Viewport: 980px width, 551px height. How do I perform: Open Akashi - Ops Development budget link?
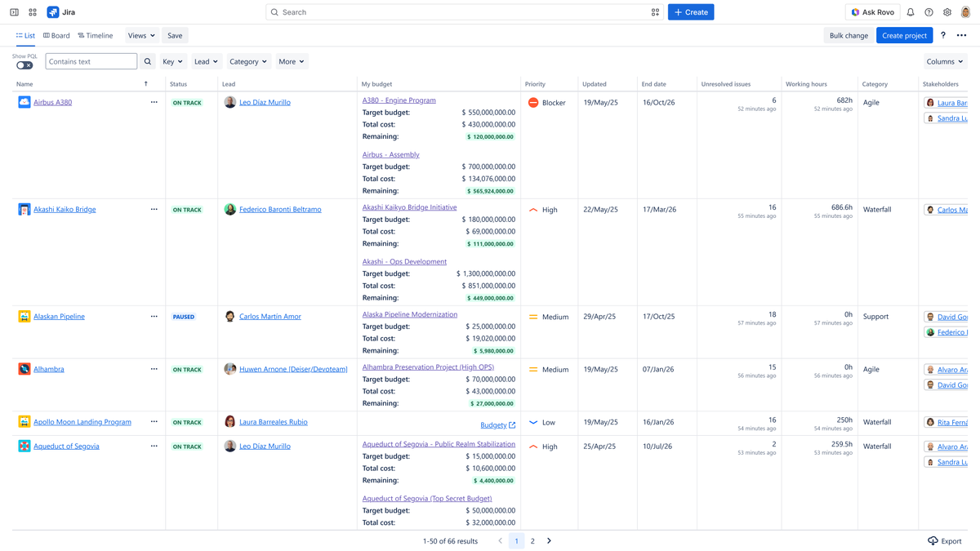coord(404,262)
